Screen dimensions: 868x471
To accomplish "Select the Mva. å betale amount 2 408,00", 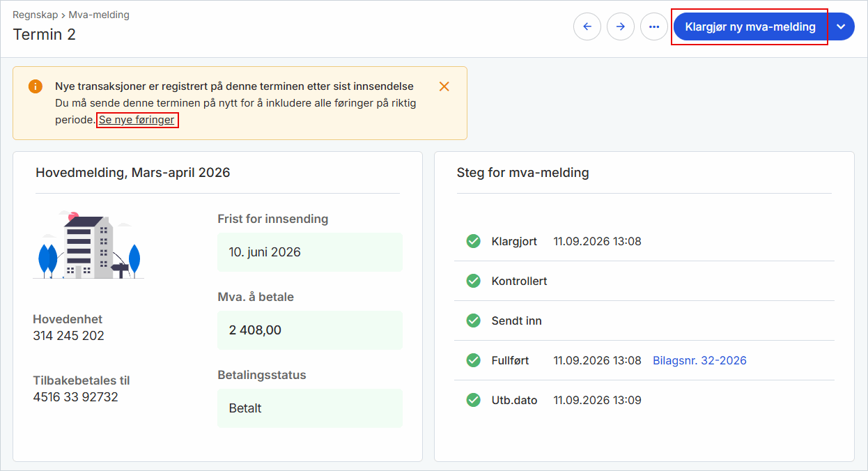I will pos(310,330).
